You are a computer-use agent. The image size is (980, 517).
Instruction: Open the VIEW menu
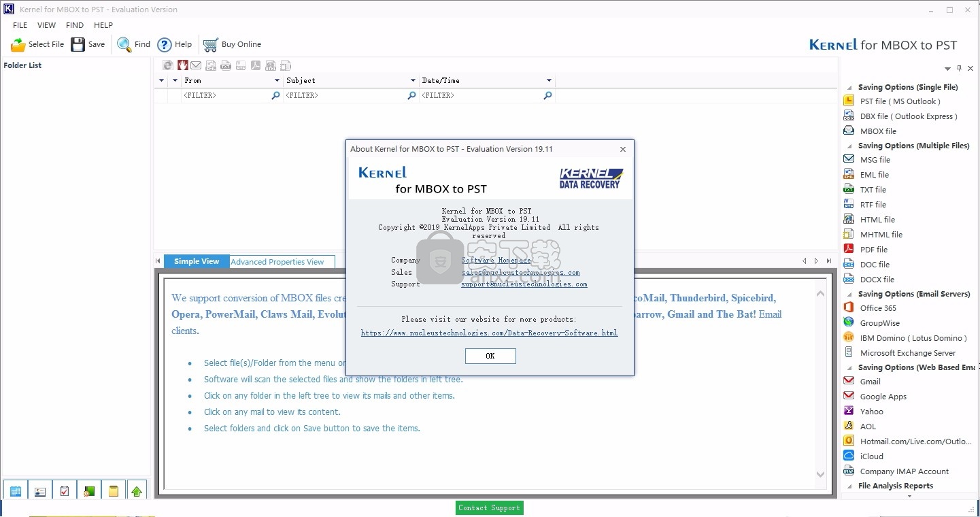coord(47,25)
